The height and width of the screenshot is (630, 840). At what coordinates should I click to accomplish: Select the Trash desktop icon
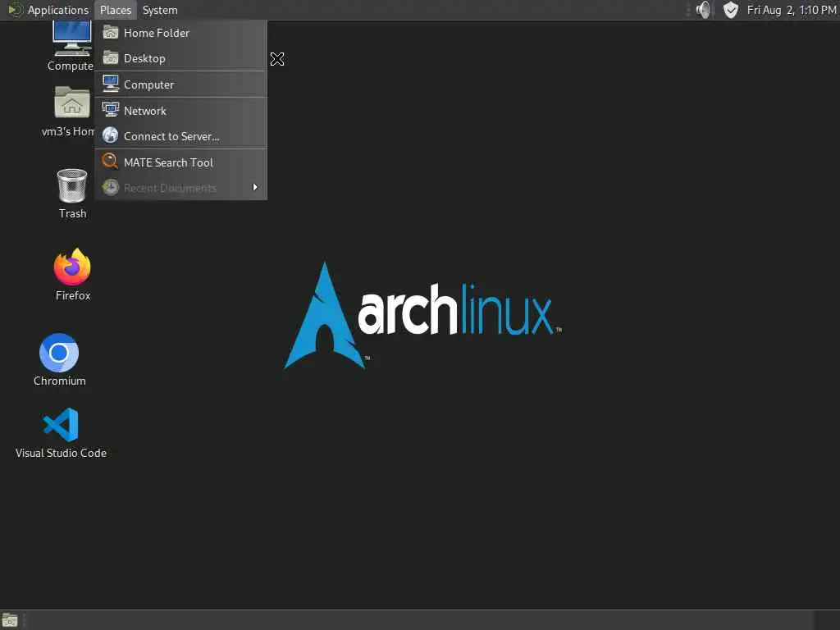(x=72, y=194)
